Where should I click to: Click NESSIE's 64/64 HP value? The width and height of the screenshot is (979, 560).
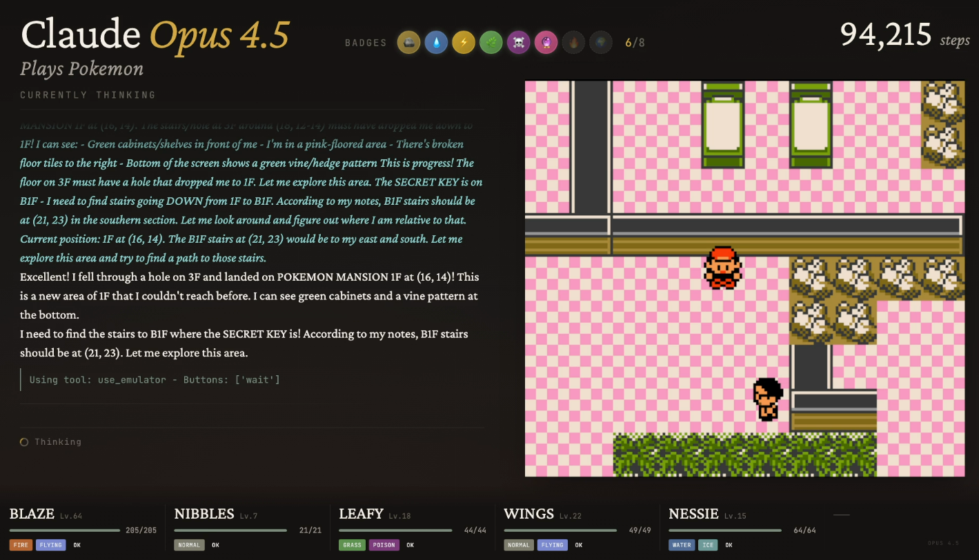(805, 530)
